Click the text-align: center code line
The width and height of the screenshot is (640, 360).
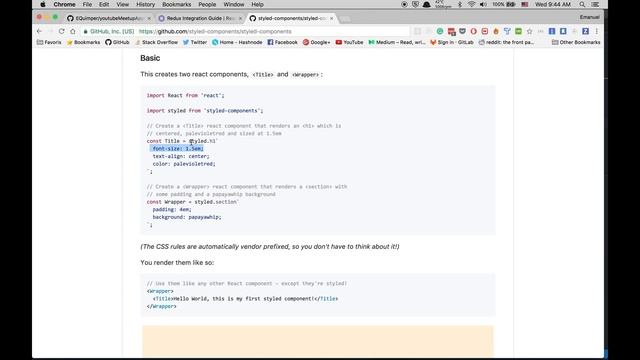click(x=181, y=156)
